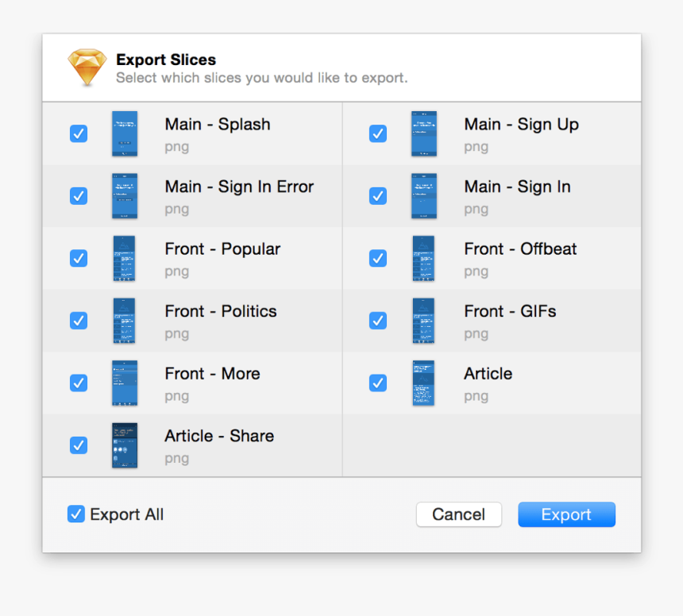The width and height of the screenshot is (683, 616).
Task: Uncheck the Front - More slice
Action: tap(79, 383)
